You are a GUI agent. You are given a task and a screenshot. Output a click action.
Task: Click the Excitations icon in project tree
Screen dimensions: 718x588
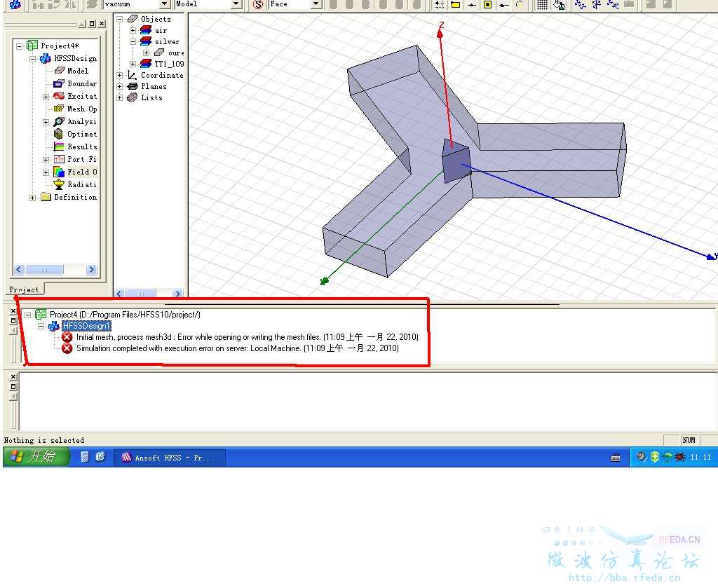click(59, 96)
